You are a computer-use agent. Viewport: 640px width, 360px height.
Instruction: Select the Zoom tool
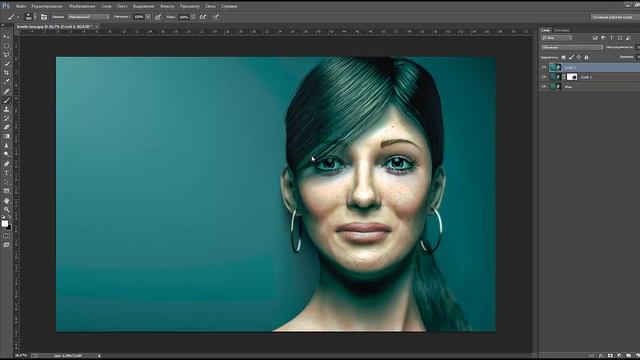(x=6, y=210)
